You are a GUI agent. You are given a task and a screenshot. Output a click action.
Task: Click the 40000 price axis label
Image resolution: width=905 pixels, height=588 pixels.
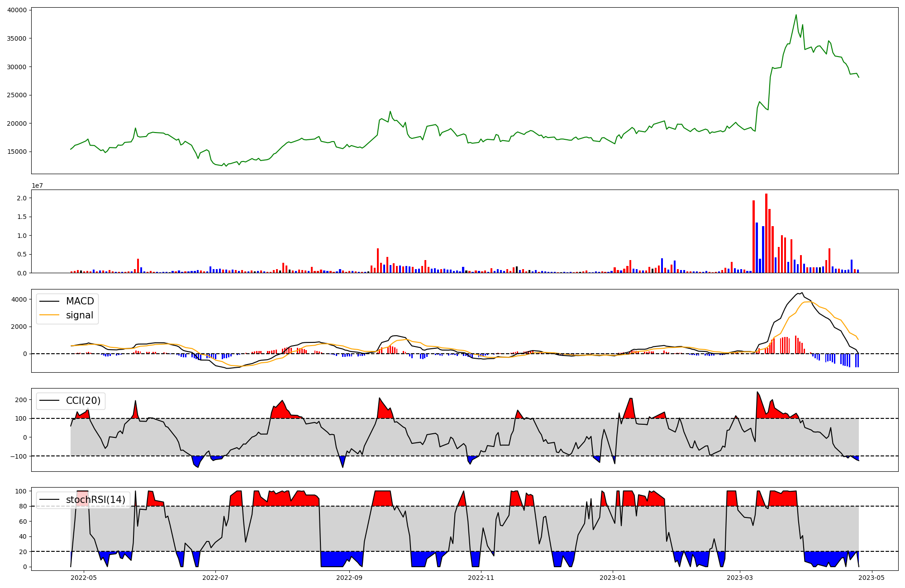17,10
